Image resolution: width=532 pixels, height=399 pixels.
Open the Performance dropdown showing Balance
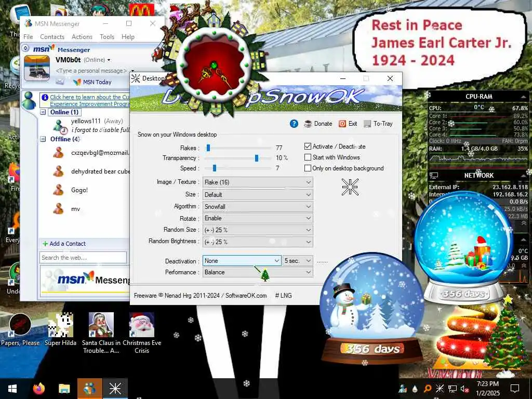258,272
